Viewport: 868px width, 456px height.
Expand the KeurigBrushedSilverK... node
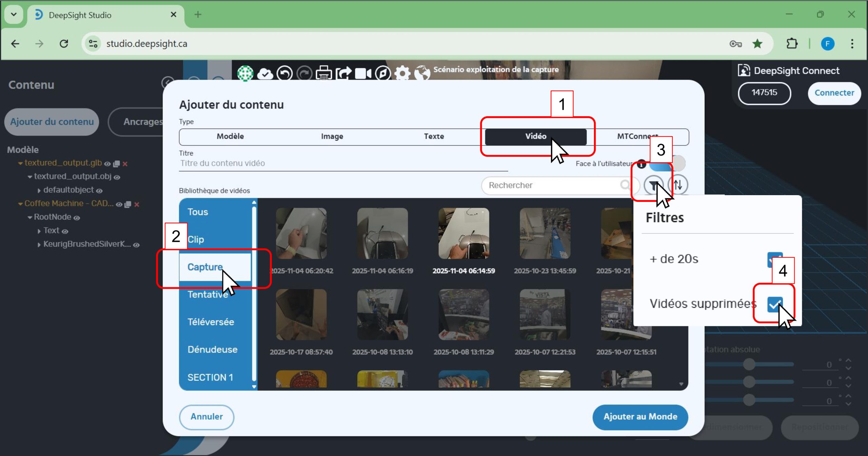[39, 245]
